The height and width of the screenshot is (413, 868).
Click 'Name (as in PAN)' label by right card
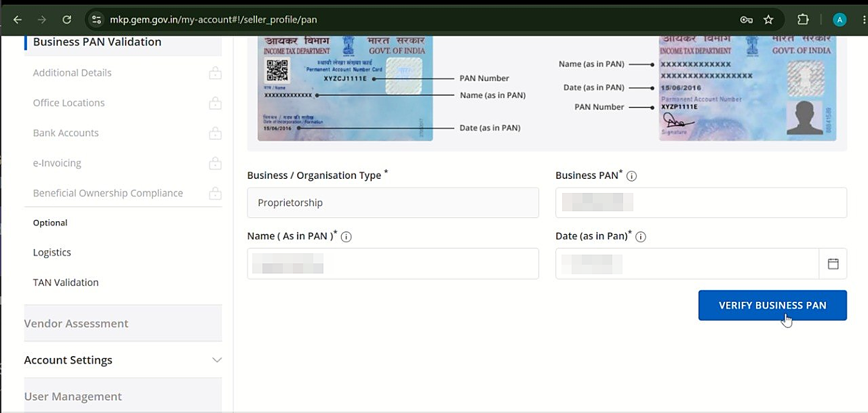pos(591,64)
